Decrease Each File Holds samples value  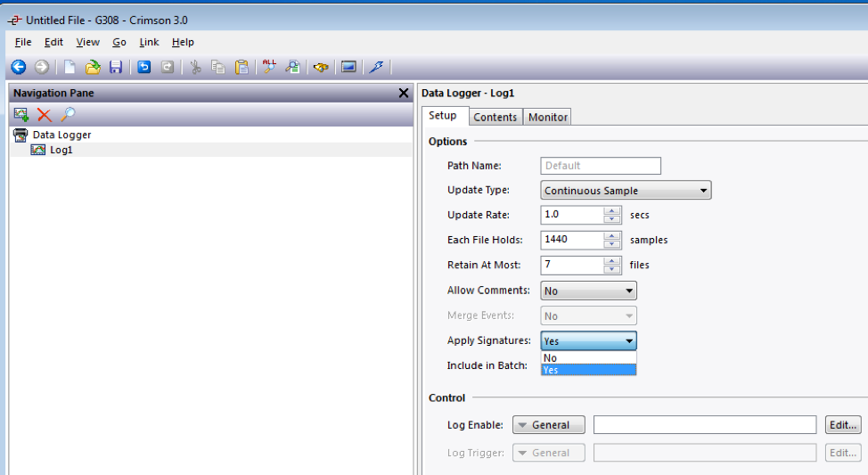coord(611,244)
